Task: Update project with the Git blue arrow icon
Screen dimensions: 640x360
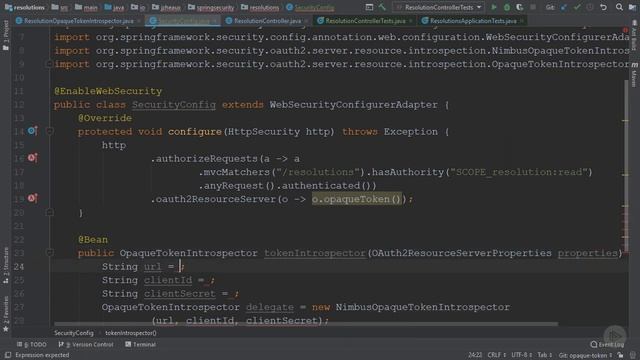Action: [x=564, y=7]
